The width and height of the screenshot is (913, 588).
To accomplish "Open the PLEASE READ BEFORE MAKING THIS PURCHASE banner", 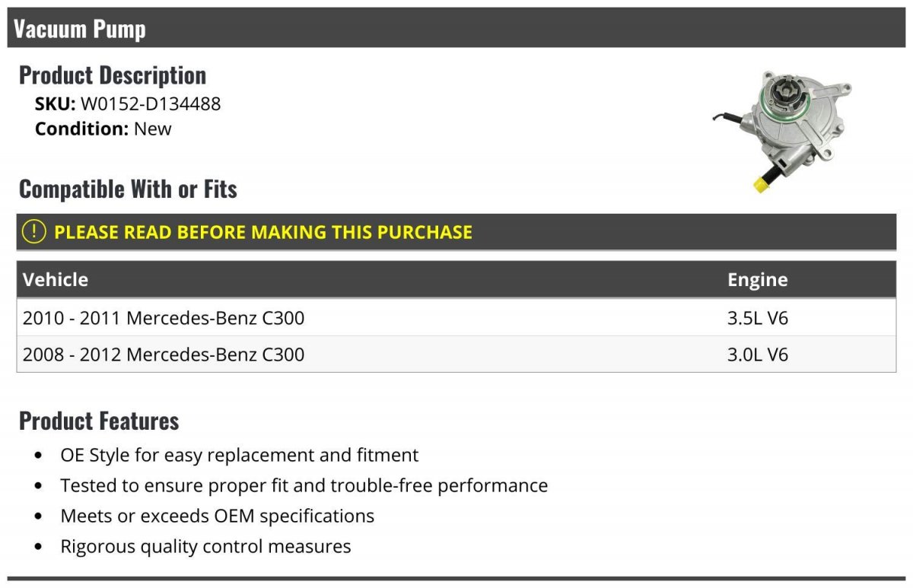I will click(263, 232).
